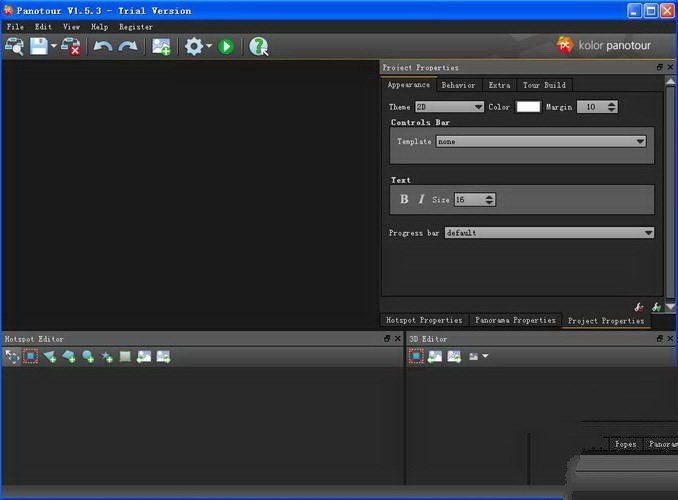Click the What's This help icon
The width and height of the screenshot is (678, 500).
pos(259,47)
